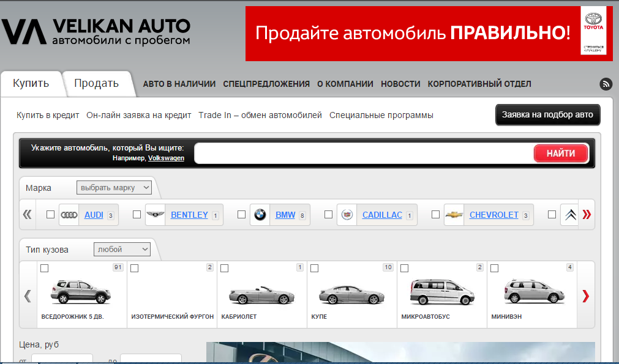619x364 pixels.
Task: Select the minibus vehicle image
Action: 442,292
